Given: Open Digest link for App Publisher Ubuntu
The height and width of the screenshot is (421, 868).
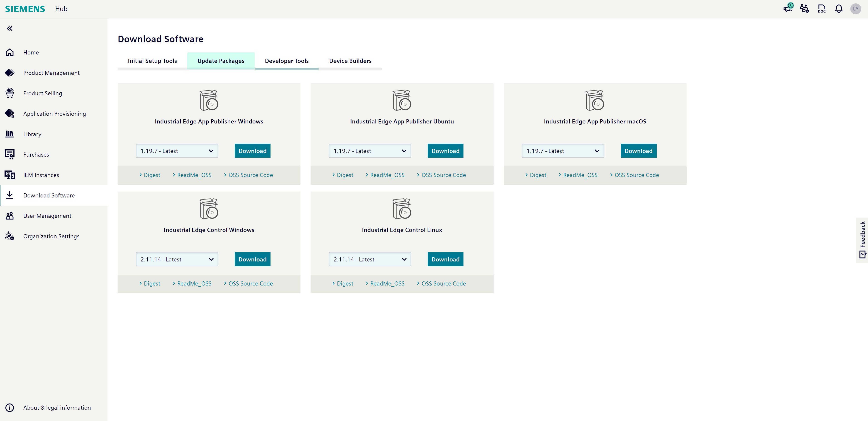Looking at the screenshot, I should tap(343, 175).
